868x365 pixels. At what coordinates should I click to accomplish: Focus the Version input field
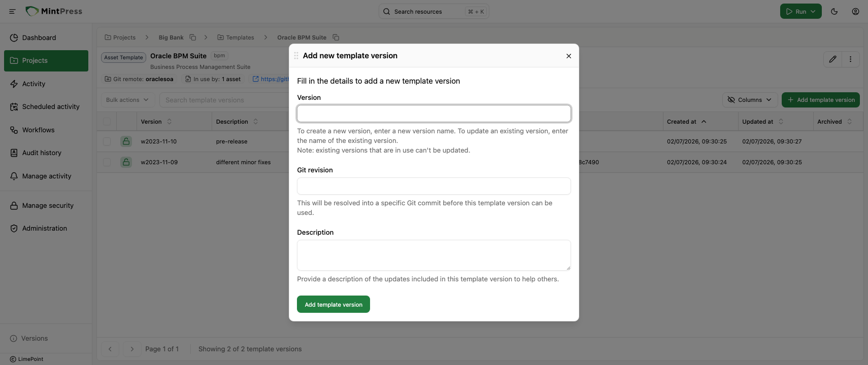[x=434, y=114]
